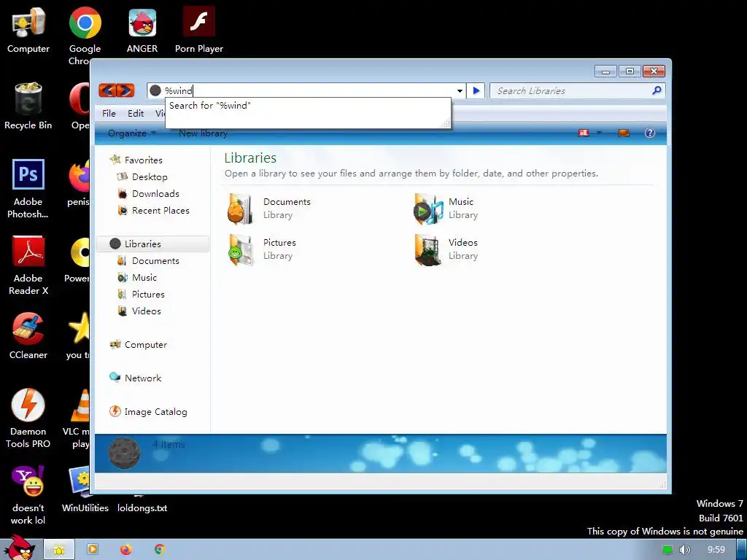
Task: Click into the address bar text field
Action: (307, 90)
